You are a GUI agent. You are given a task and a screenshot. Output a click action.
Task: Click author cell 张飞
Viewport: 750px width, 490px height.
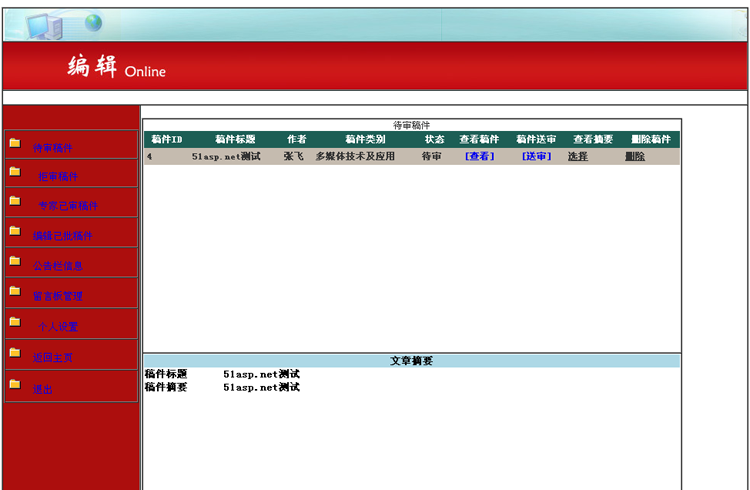[293, 156]
